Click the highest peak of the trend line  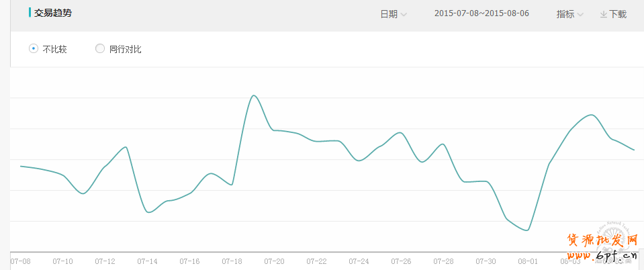[254, 95]
